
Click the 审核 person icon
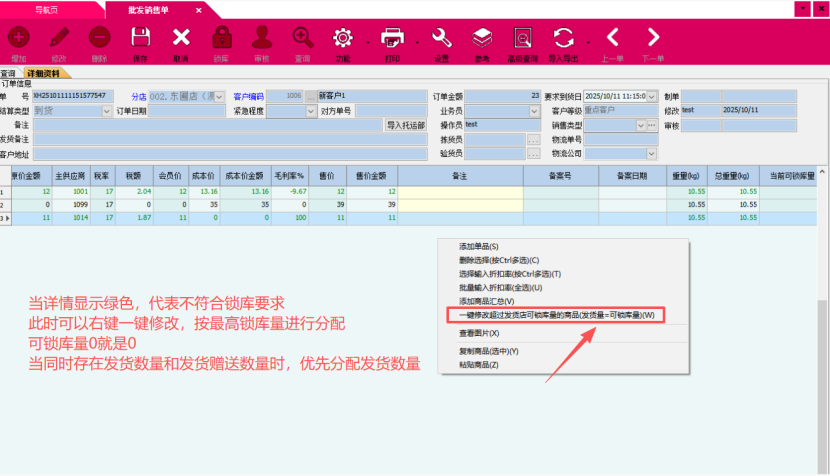coord(262,38)
